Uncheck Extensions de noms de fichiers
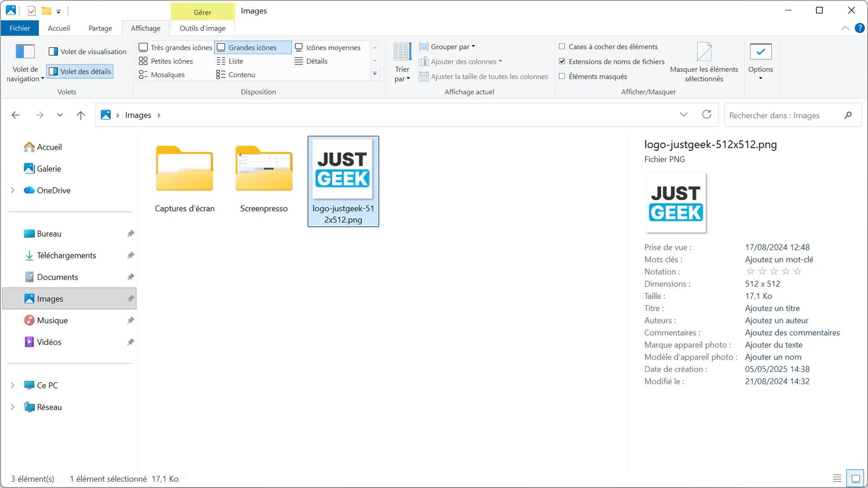The image size is (868, 488). [562, 61]
